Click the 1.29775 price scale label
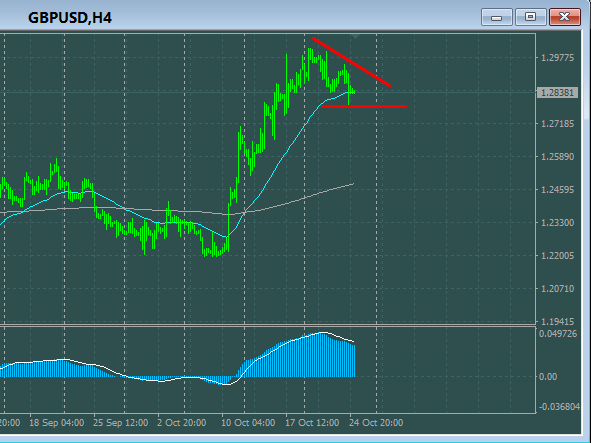This screenshot has width=591, height=443. coord(557,58)
